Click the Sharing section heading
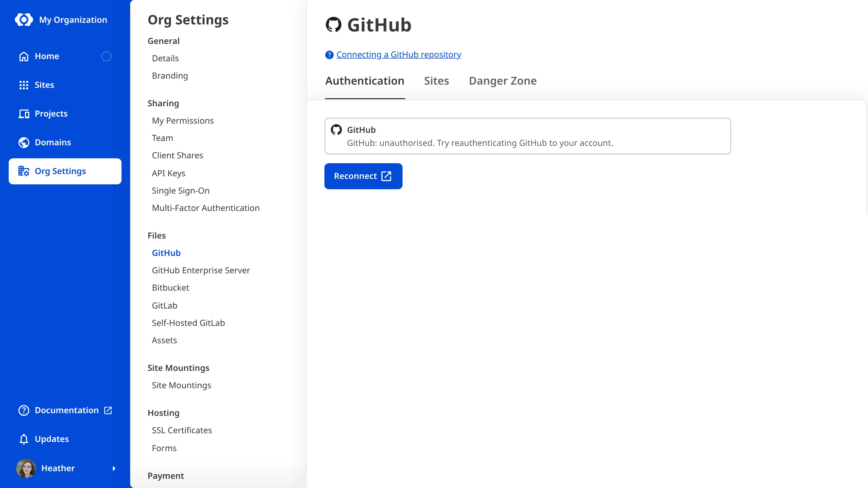 (163, 103)
